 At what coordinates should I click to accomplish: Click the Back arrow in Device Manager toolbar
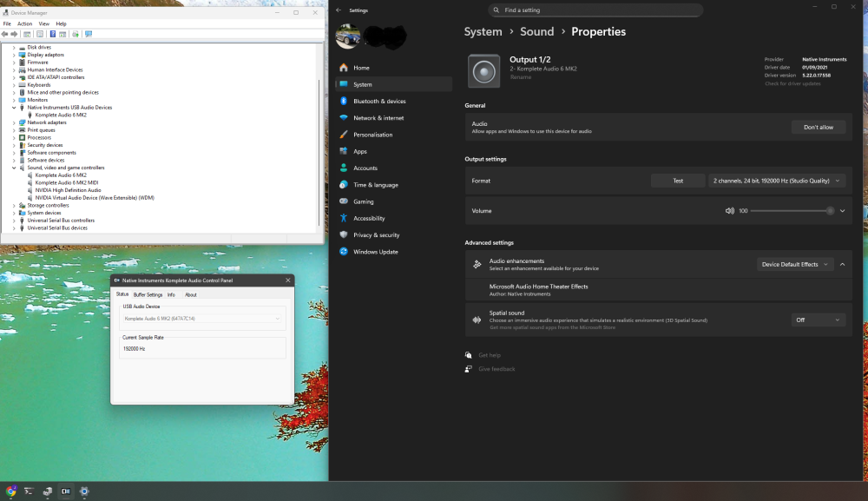[5, 35]
